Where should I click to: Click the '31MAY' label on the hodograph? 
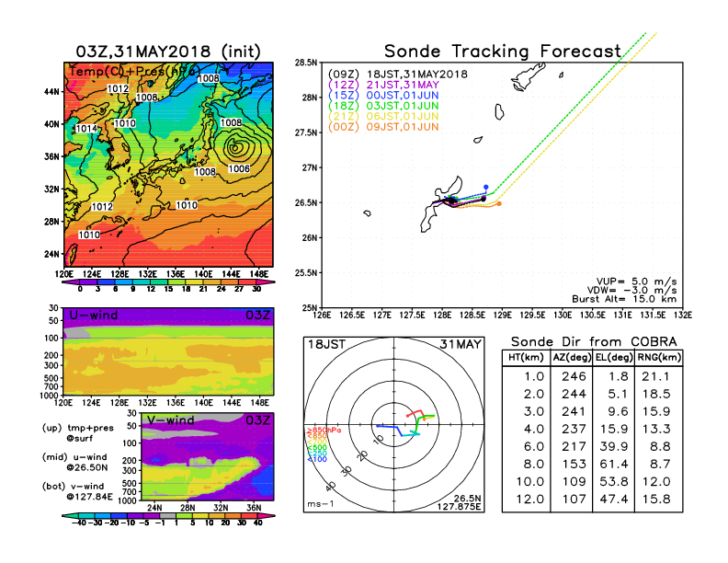click(x=461, y=344)
